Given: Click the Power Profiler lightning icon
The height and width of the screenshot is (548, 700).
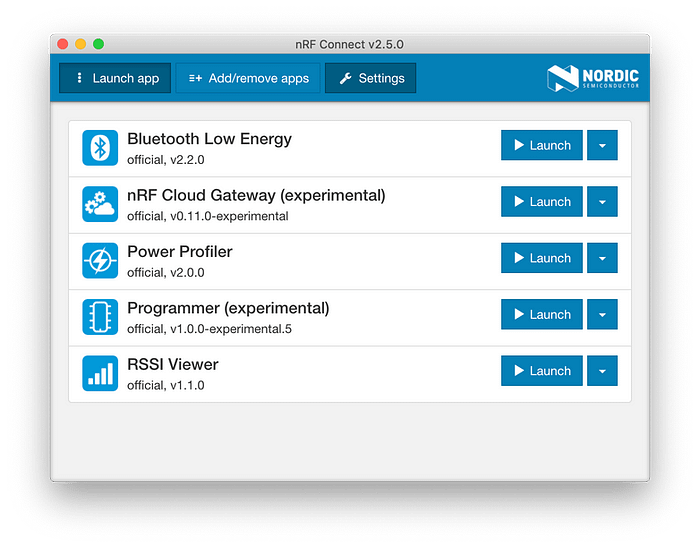Looking at the screenshot, I should click(x=100, y=261).
